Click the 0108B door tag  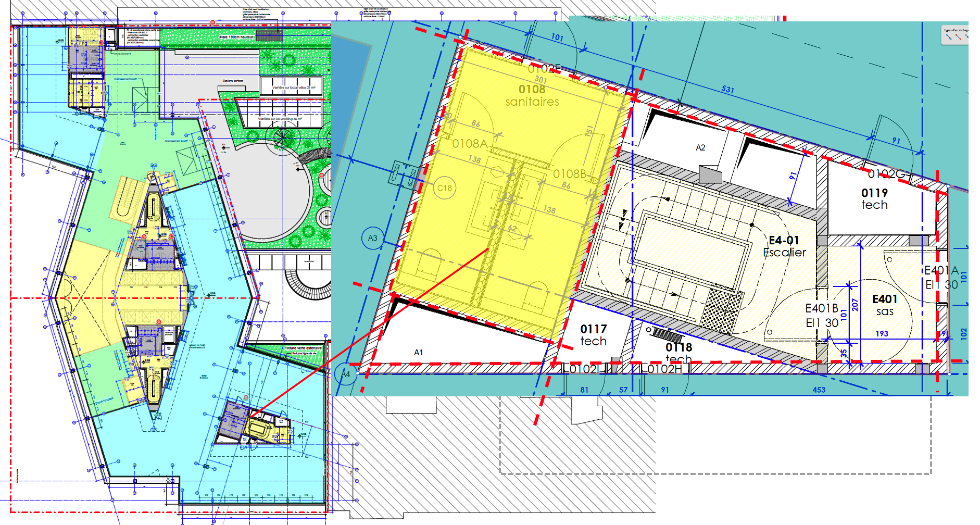[x=570, y=174]
